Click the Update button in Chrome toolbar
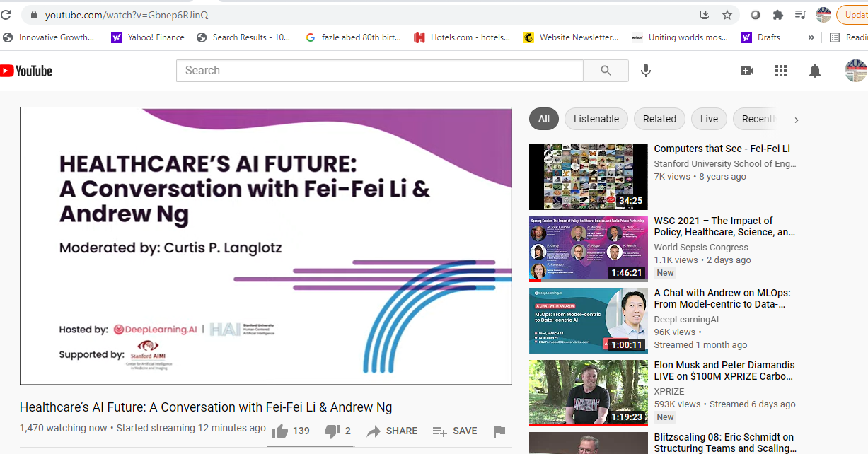 (x=852, y=15)
